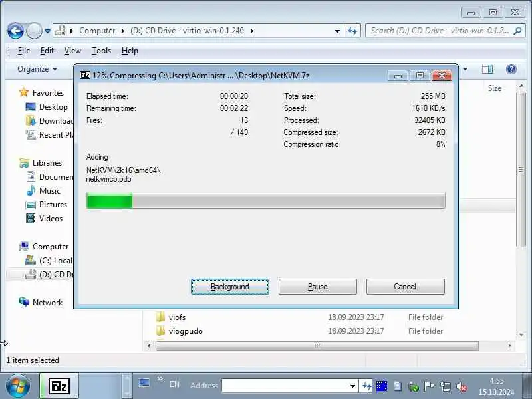Open the View menu

(72, 51)
